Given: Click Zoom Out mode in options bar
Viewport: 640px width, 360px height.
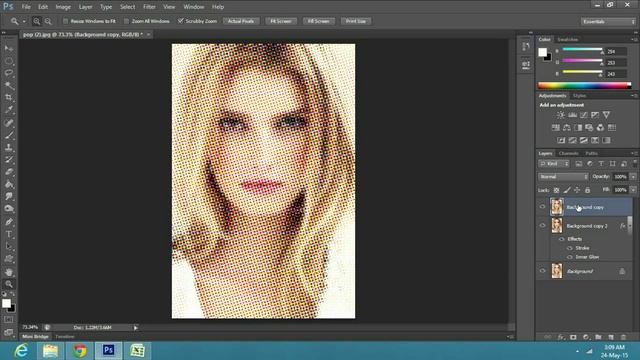Looking at the screenshot, I should [48, 21].
